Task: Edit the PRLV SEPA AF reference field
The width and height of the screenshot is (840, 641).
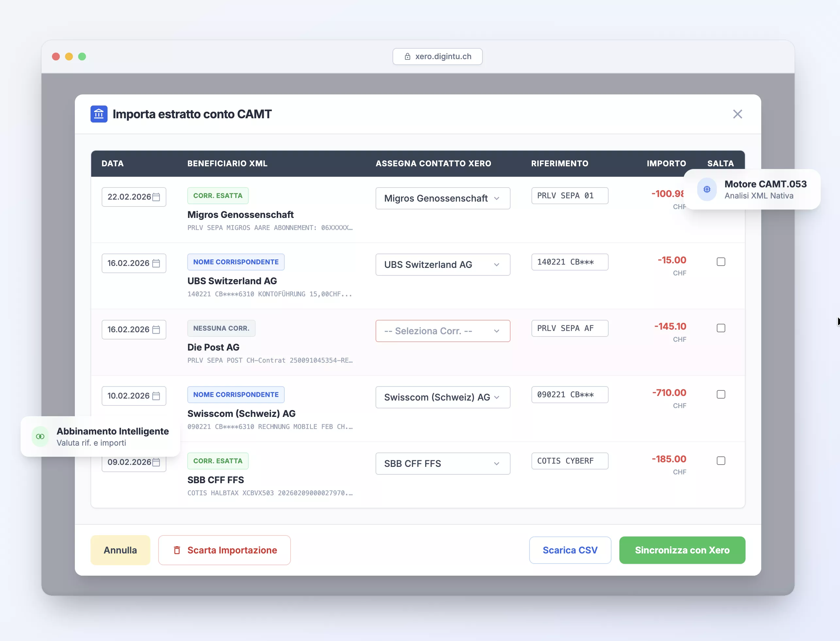Action: (x=570, y=329)
